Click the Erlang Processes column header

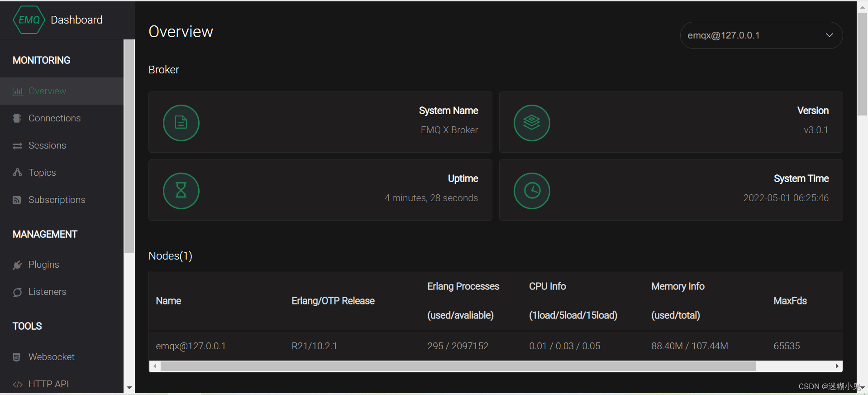pos(463,301)
